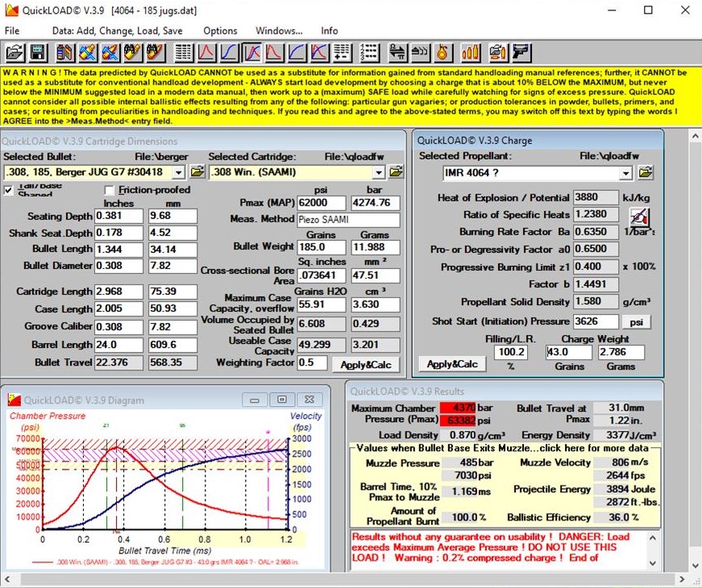Click Apply&Calc in Cartridge Dimensions panel
The image size is (702, 588).
[x=366, y=365]
